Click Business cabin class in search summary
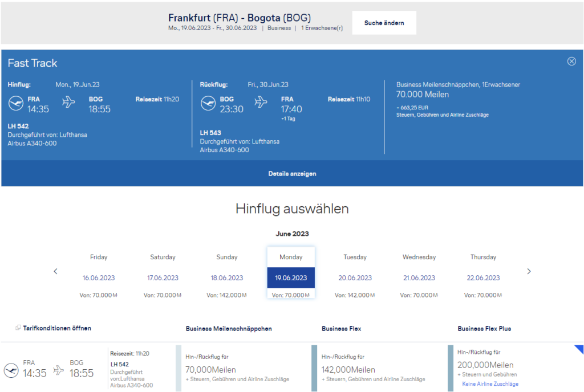 click(279, 28)
